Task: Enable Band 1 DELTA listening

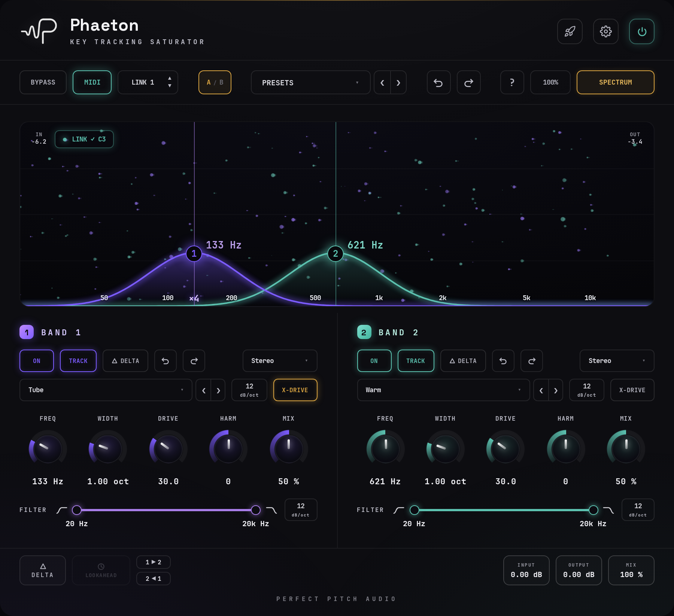Action: pyautogui.click(x=125, y=361)
